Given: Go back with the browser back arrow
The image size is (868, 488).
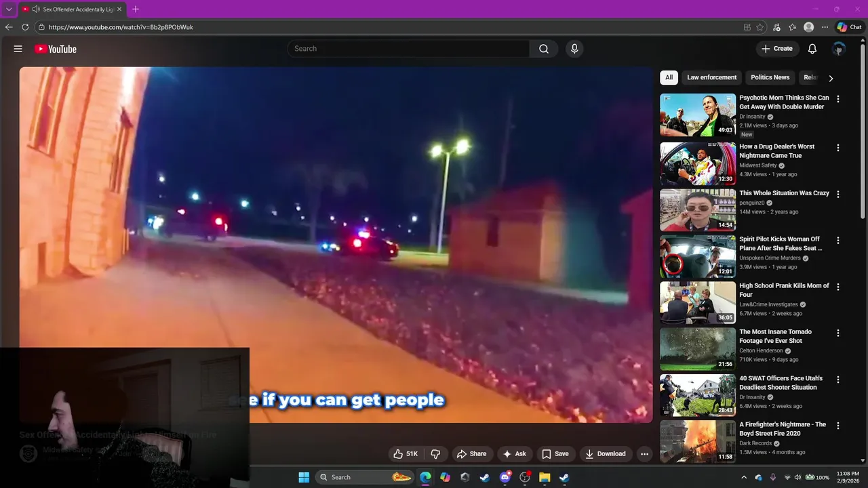Looking at the screenshot, I should click(x=9, y=27).
